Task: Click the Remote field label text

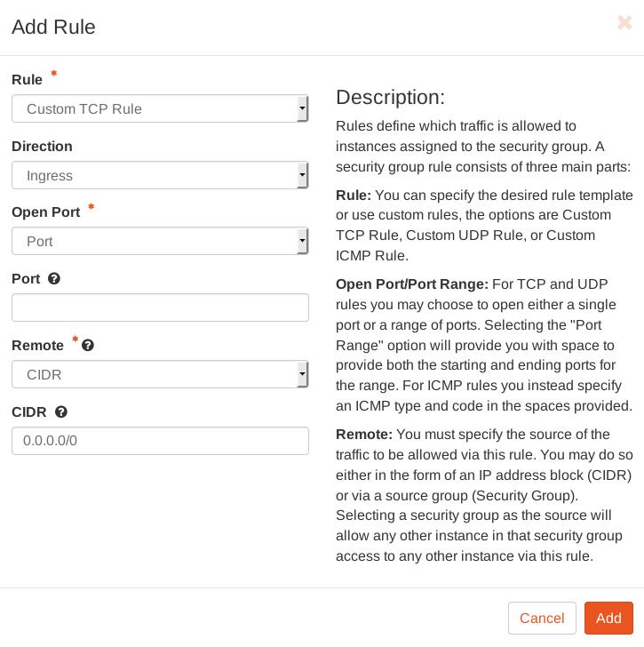Action: pyautogui.click(x=37, y=346)
